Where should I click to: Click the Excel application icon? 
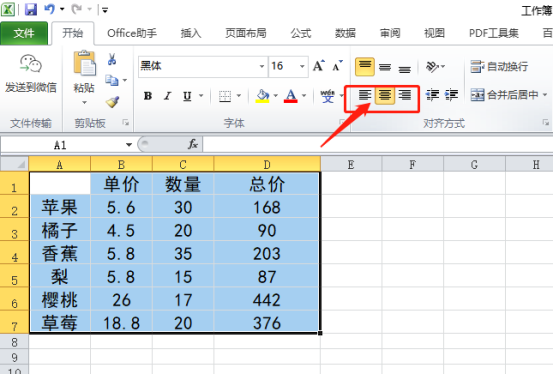pos(8,10)
